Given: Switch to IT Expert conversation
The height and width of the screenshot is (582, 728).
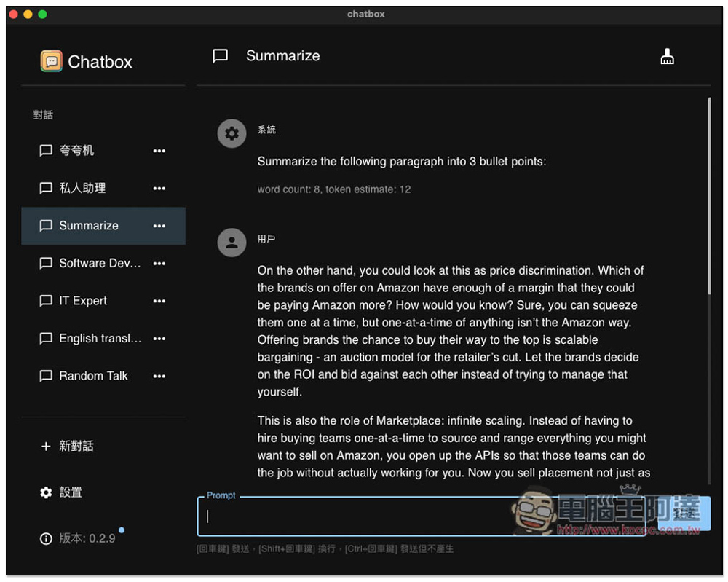Looking at the screenshot, I should [x=103, y=301].
